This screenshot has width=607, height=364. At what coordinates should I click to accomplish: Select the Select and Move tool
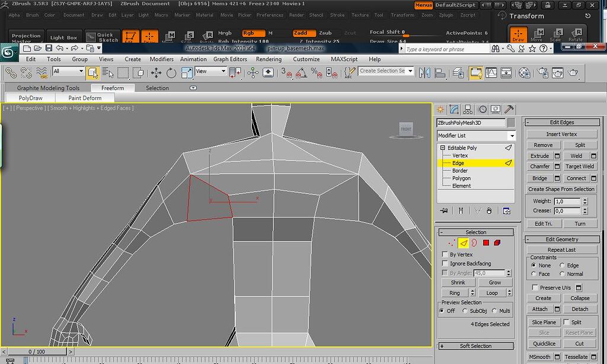156,72
